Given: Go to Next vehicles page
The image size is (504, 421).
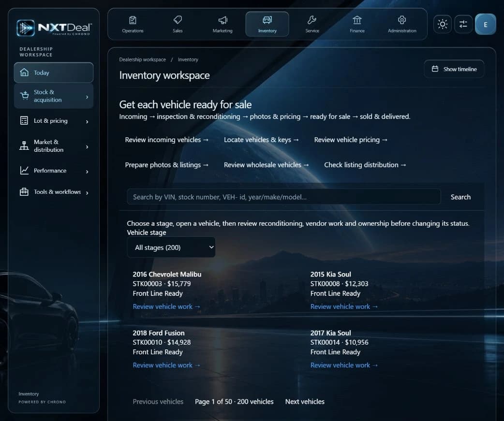Looking at the screenshot, I should [x=305, y=401].
